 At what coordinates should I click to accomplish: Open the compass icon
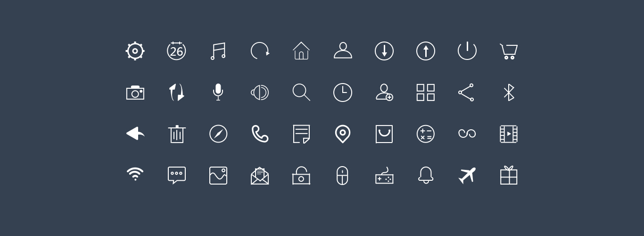[x=218, y=134]
